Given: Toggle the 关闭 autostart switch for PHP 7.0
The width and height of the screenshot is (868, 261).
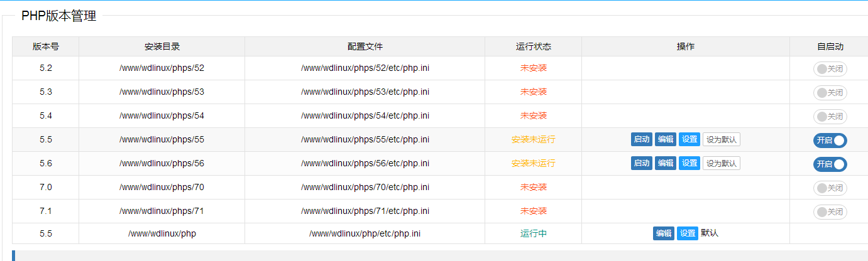Looking at the screenshot, I should (x=830, y=188).
